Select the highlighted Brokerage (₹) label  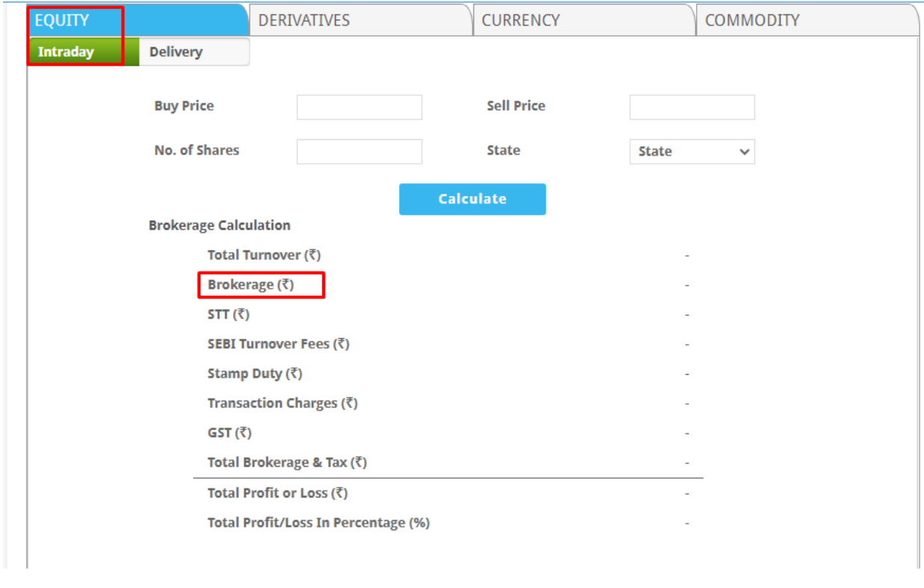(x=251, y=285)
